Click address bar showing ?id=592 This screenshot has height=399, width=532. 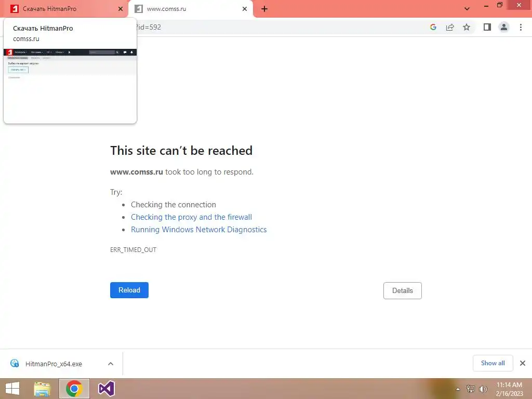tap(278, 27)
